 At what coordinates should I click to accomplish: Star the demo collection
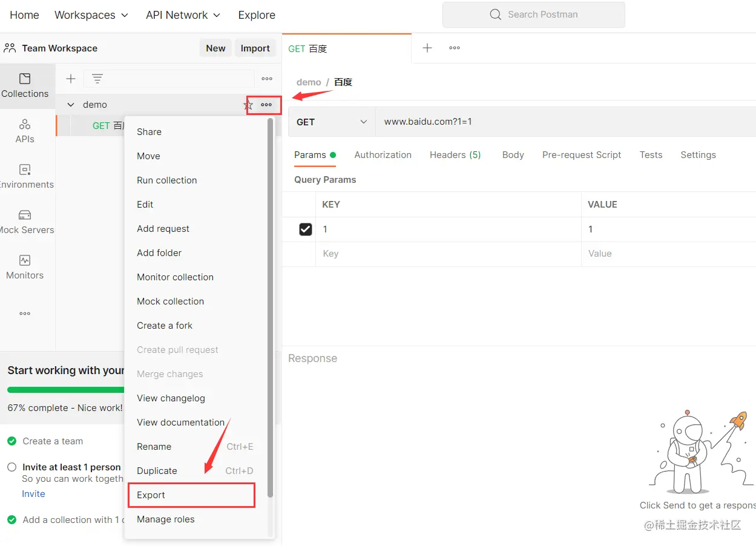pos(248,105)
